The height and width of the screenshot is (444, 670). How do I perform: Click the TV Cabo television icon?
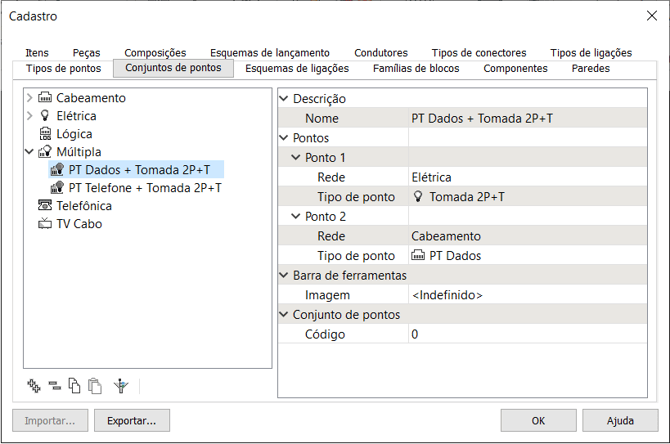pos(44,224)
